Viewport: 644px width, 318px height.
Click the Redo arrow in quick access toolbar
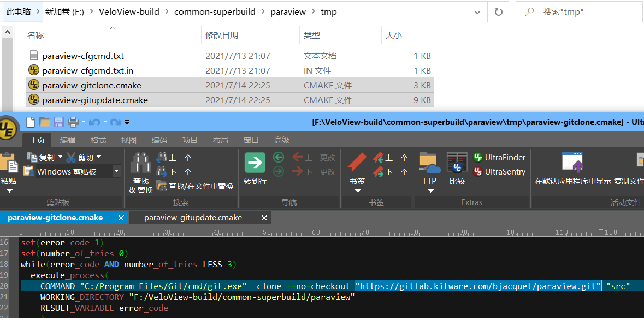click(115, 122)
